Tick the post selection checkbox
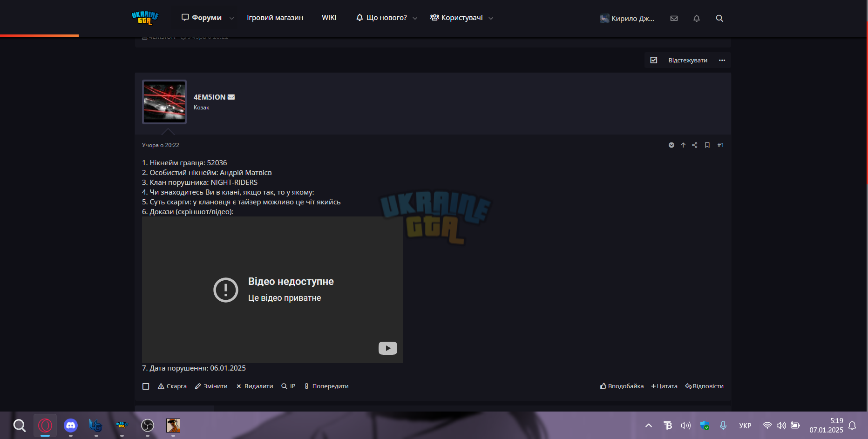The image size is (868, 439). 146,386
